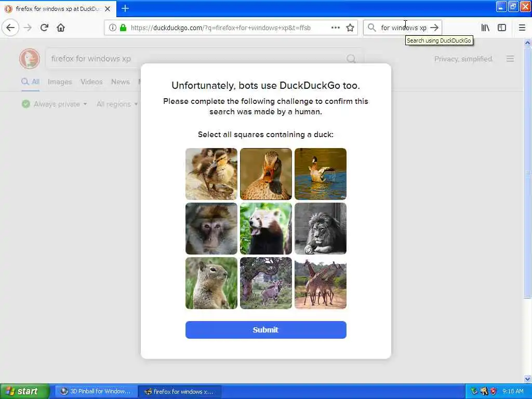Click the DuckDuckGo duck logo
This screenshot has height=399, width=532.
(30, 59)
